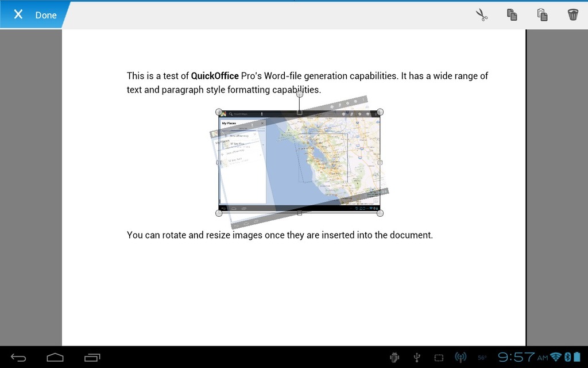The image size is (588, 368).
Task: Select the right-middle resize handle
Action: (380, 163)
